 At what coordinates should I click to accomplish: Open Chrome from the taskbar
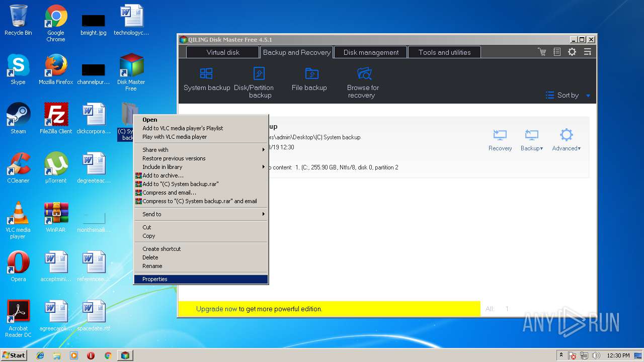108,355
